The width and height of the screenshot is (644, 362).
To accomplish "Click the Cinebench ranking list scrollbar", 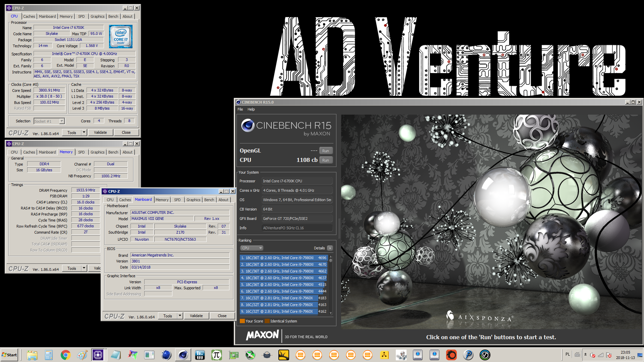I will [x=331, y=285].
